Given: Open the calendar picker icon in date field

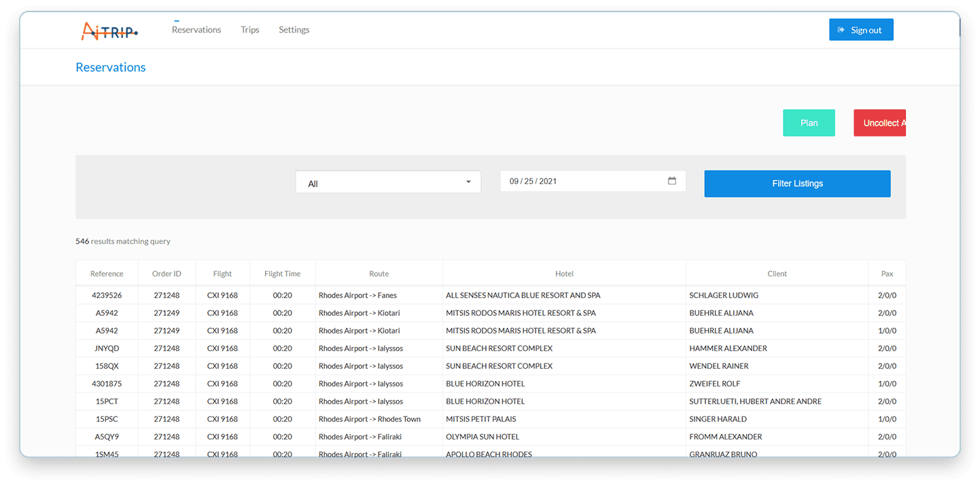Looking at the screenshot, I should 672,181.
